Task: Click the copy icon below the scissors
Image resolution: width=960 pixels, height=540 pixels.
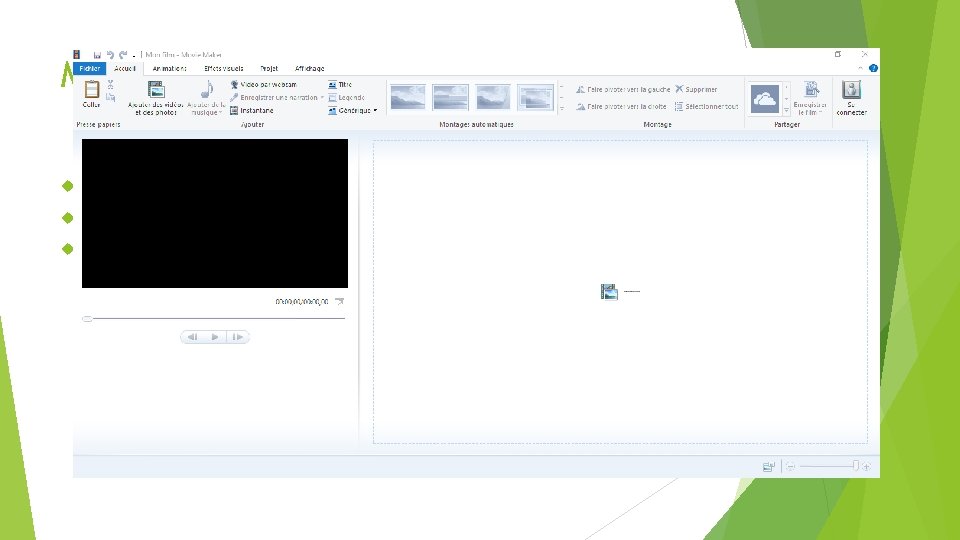Action: (111, 97)
